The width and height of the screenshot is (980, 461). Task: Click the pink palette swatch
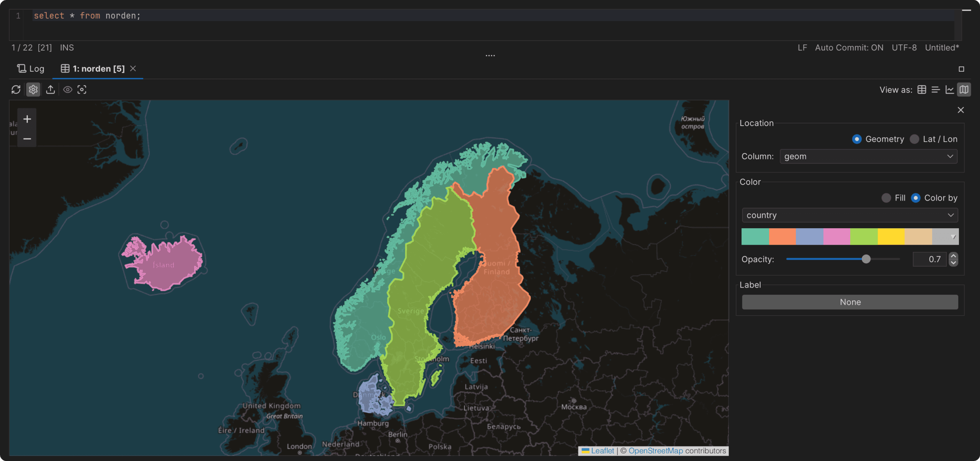(x=836, y=237)
